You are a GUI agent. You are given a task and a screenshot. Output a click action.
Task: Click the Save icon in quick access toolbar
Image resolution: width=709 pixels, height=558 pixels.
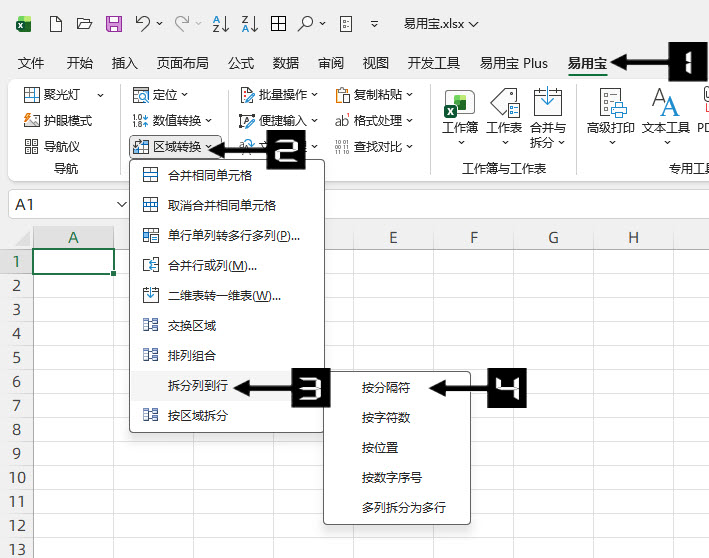point(113,22)
